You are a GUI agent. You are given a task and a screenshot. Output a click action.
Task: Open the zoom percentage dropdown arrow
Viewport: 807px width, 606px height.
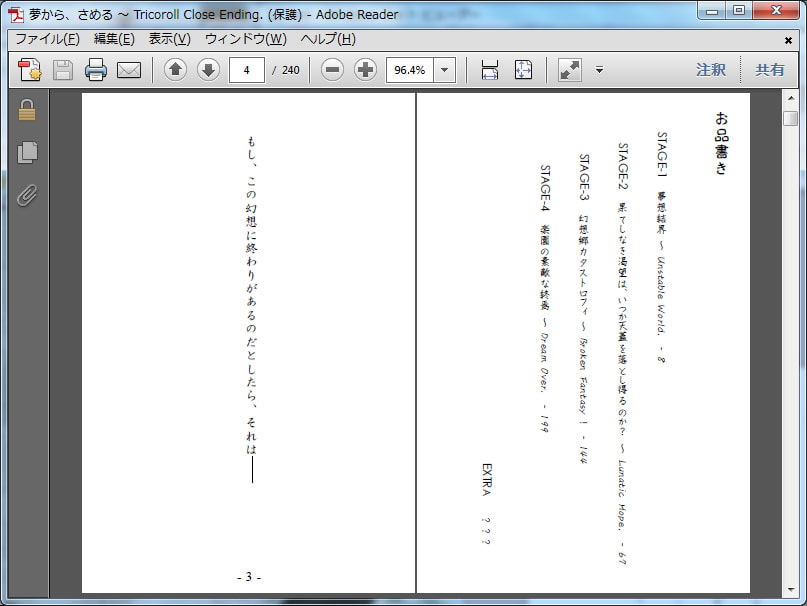(x=445, y=70)
